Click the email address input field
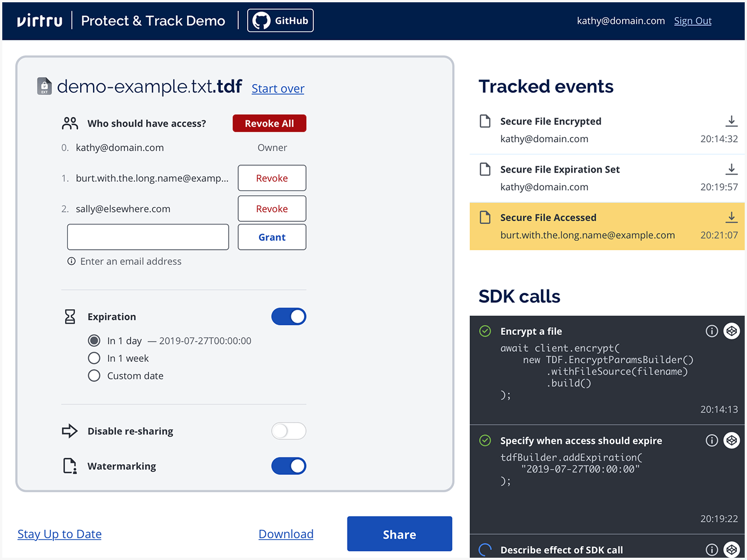747x560 pixels. point(147,236)
